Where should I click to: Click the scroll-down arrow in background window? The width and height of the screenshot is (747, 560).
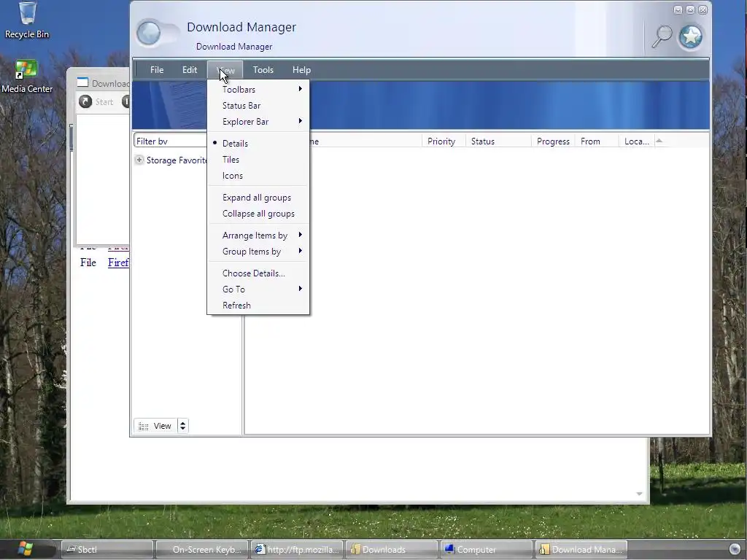pos(639,494)
